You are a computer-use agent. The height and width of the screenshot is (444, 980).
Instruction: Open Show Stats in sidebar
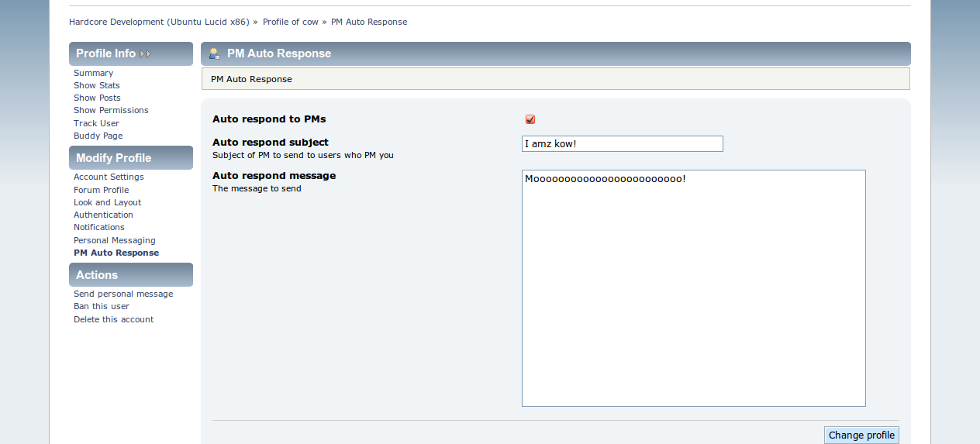(x=97, y=85)
